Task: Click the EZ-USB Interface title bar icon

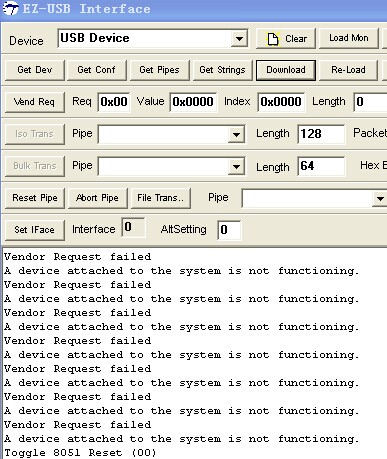Action: point(11,8)
